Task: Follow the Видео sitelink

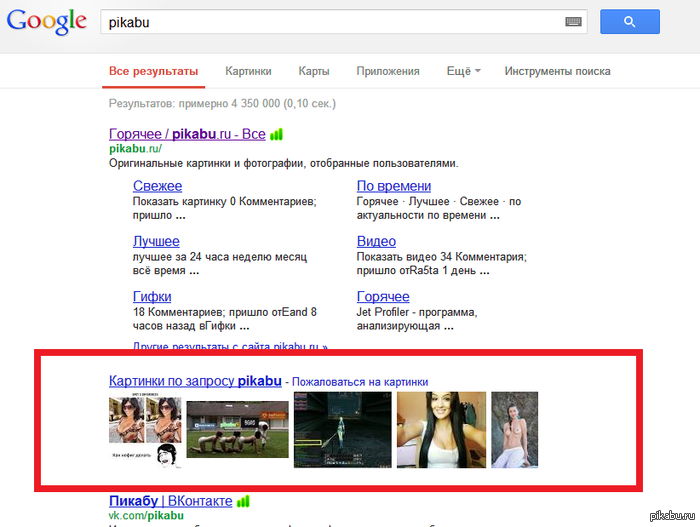Action: (x=376, y=241)
